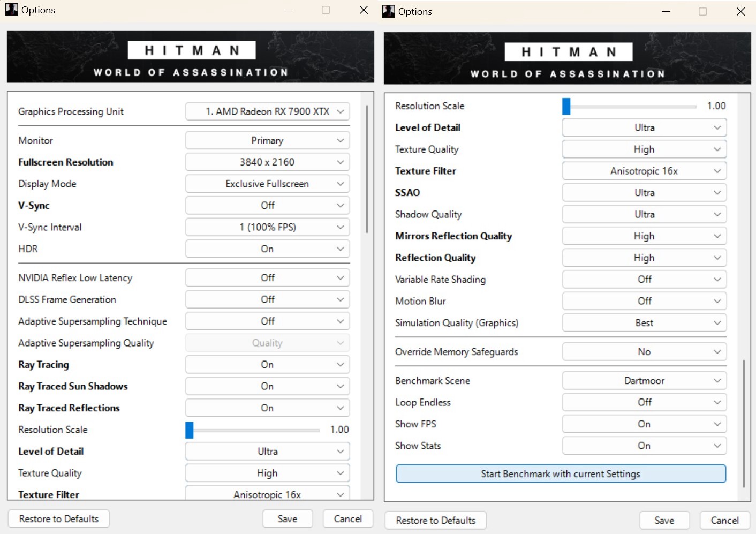Open the Simulation Quality (Graphics) dropdown
756x534 pixels.
(x=645, y=323)
